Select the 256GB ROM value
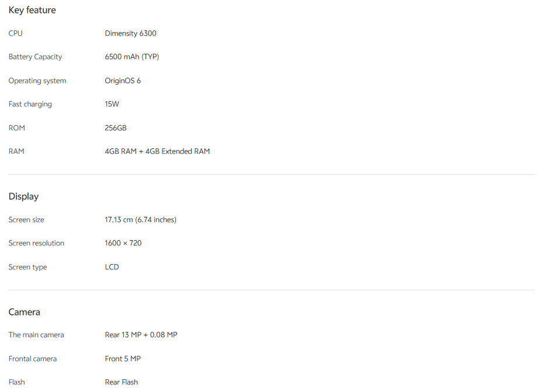 coord(116,128)
